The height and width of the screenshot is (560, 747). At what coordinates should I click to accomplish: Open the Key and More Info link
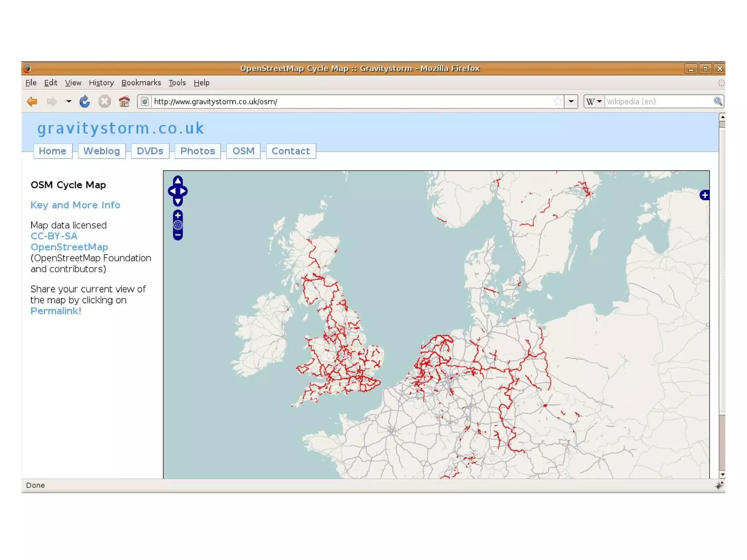(x=75, y=205)
